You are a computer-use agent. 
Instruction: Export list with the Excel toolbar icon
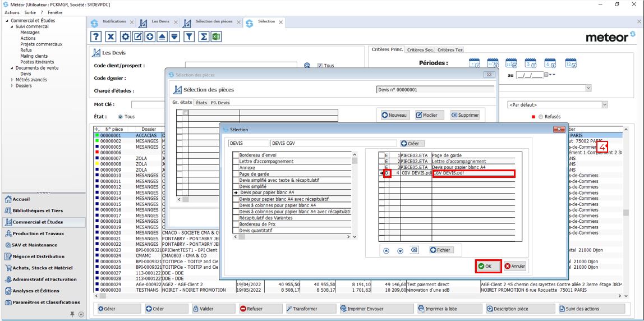click(x=217, y=36)
